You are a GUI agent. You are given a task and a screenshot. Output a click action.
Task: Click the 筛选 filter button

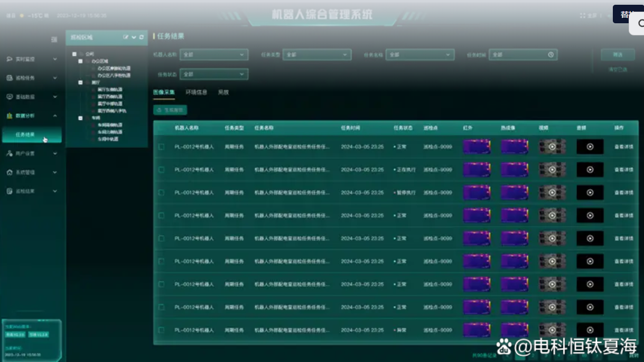click(x=617, y=54)
